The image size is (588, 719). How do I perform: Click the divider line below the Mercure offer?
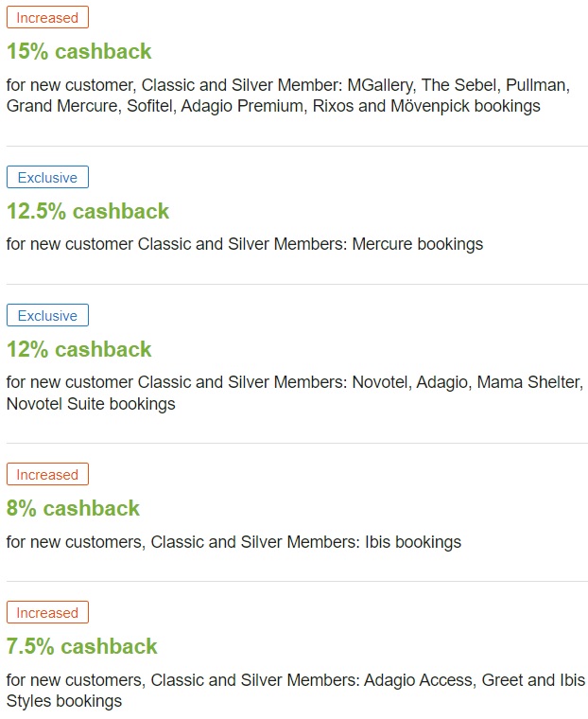(297, 285)
